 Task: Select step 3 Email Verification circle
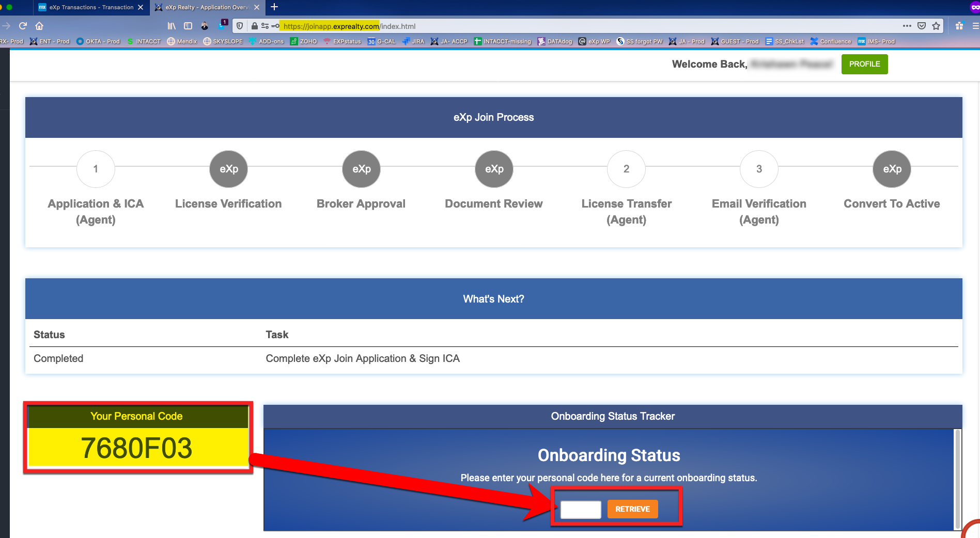point(759,169)
